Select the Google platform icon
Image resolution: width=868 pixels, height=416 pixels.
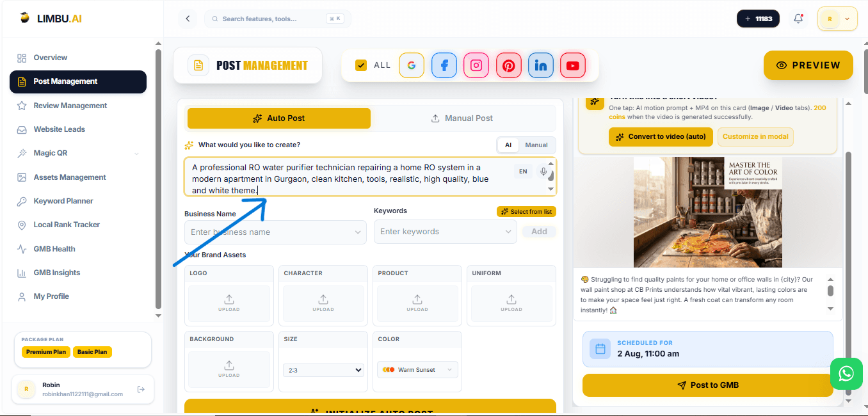[412, 65]
